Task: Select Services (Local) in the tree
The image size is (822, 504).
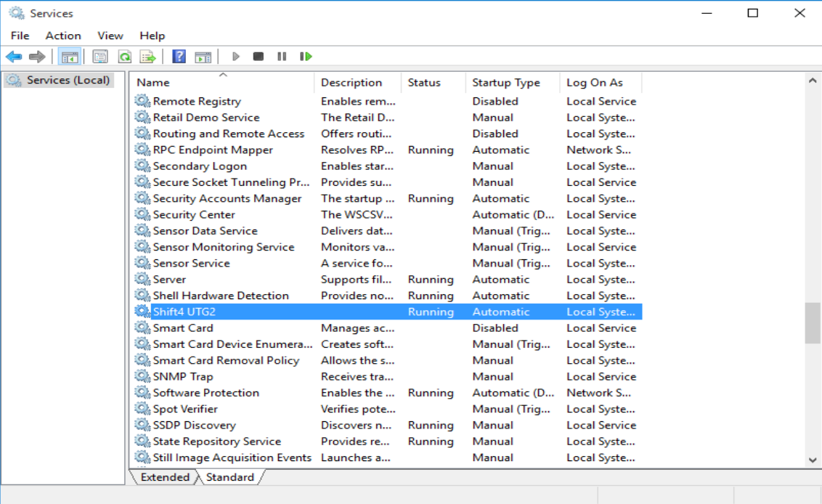Action: 68,80
